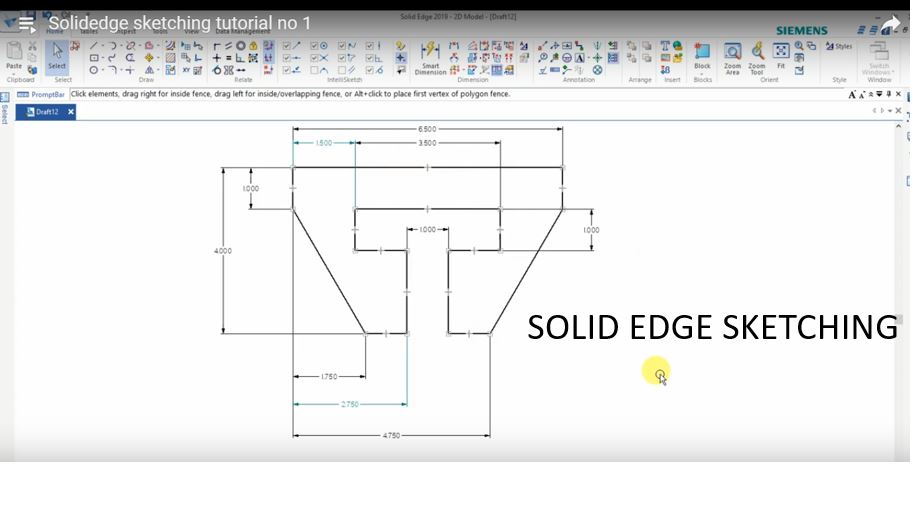
Task: Toggle IntelliSketch Intersection checkbox
Action: [x=315, y=58]
